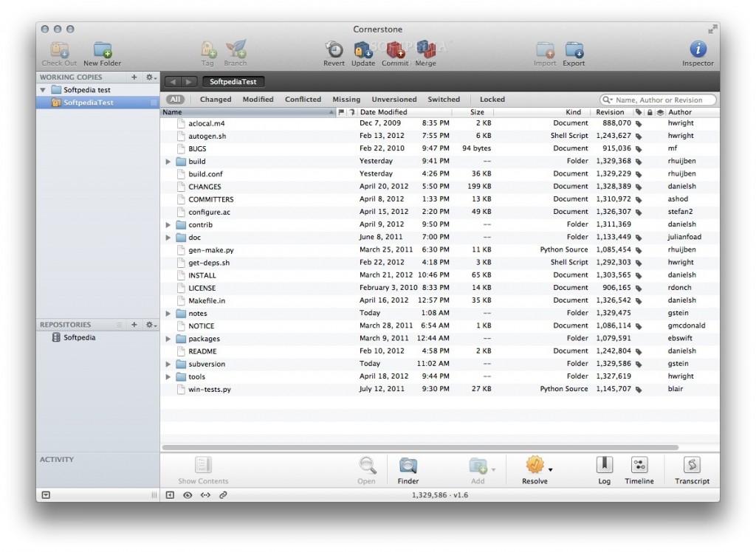Expand the packages folder
The image size is (756, 552).
point(168,339)
